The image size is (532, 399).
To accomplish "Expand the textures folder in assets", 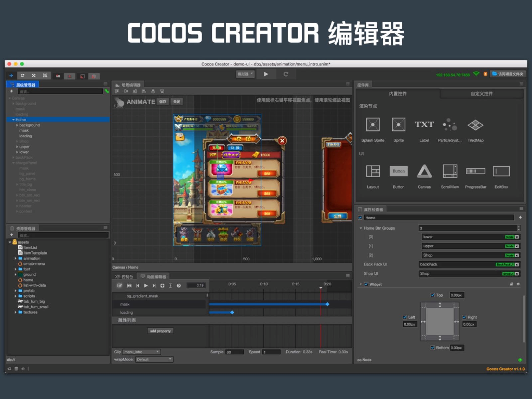I will point(15,312).
